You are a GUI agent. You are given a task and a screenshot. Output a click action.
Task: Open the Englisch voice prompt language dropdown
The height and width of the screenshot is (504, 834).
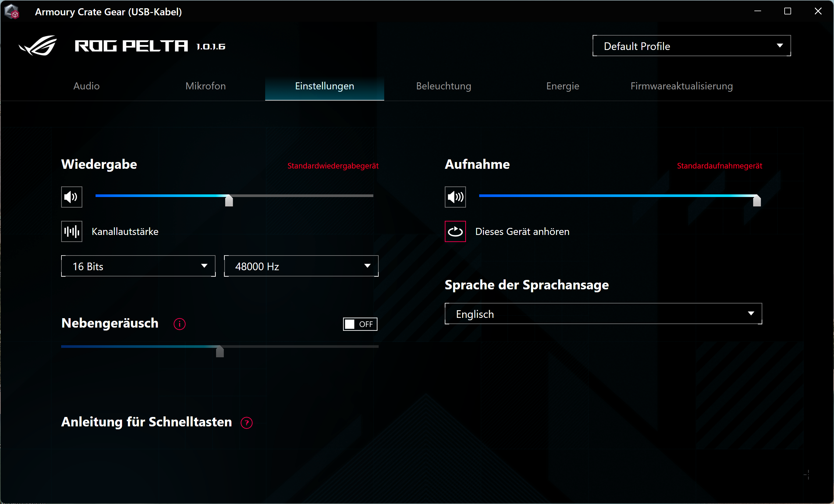(603, 314)
